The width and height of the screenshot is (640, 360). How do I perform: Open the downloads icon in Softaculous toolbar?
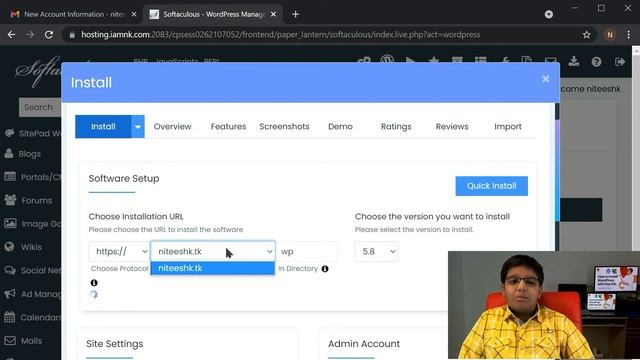tap(573, 62)
